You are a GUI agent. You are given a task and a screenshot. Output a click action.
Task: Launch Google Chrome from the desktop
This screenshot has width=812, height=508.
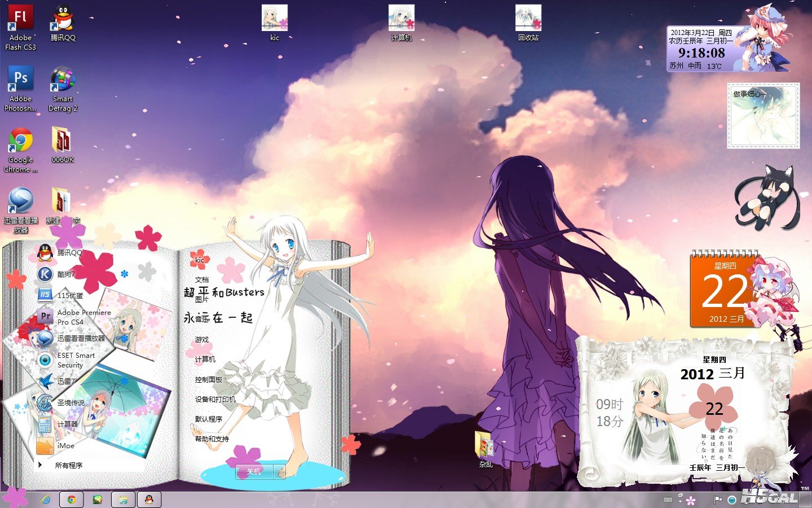(21, 150)
